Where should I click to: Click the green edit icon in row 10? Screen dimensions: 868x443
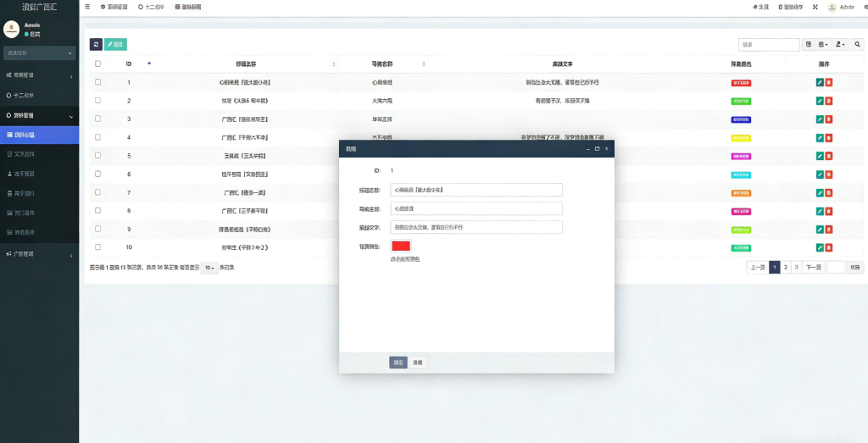pyautogui.click(x=820, y=247)
